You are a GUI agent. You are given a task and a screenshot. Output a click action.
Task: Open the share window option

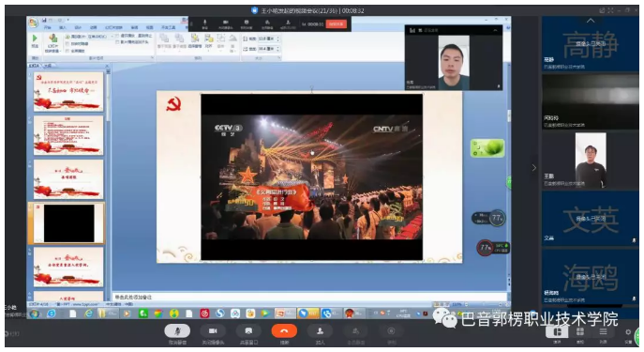pyautogui.click(x=248, y=331)
